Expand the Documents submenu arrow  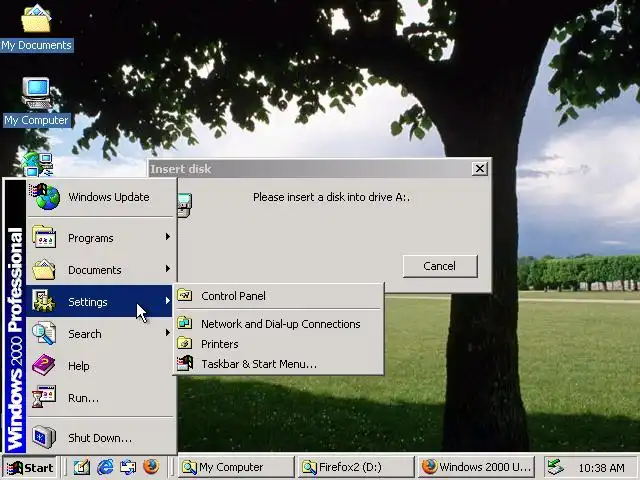167,269
